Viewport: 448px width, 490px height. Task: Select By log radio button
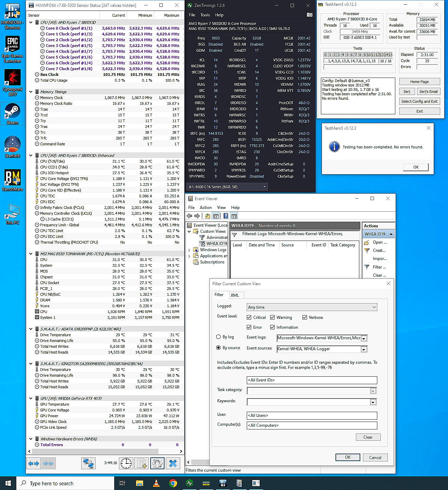point(219,337)
